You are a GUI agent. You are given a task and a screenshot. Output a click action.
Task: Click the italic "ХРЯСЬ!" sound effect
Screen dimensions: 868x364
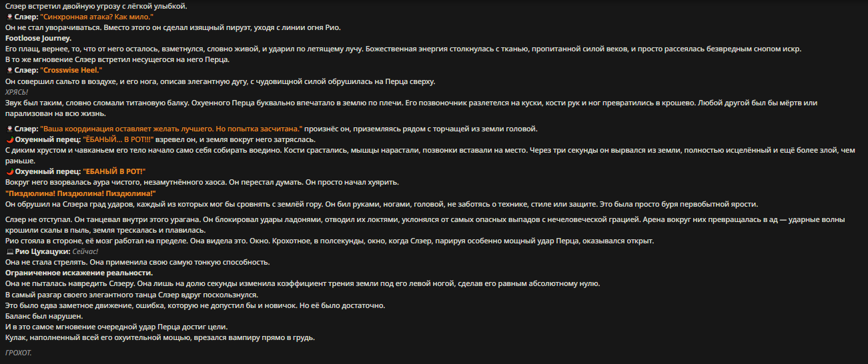17,91
